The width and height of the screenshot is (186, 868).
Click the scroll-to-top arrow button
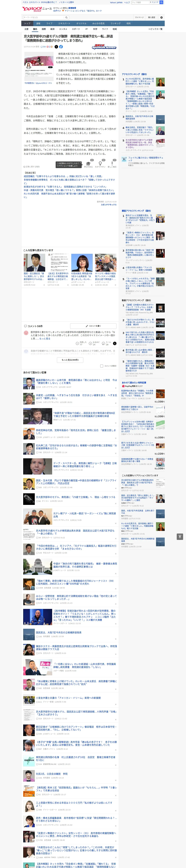pos(180,536)
